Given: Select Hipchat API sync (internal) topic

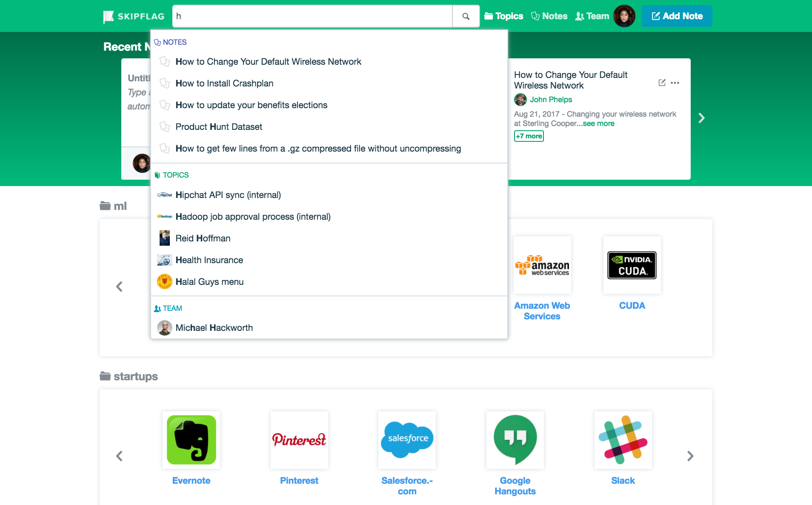Looking at the screenshot, I should pos(329,195).
